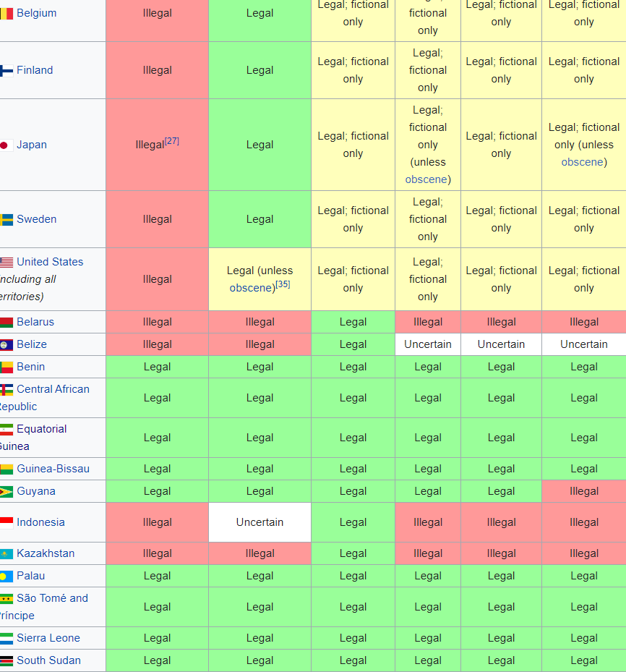Go to the Kazakhstan article link

(46, 553)
